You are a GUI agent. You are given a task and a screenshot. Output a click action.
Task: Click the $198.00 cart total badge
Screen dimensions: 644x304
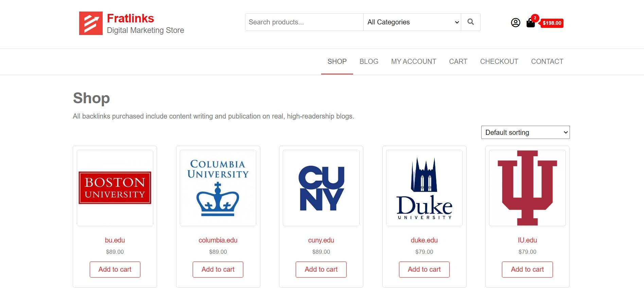552,23
